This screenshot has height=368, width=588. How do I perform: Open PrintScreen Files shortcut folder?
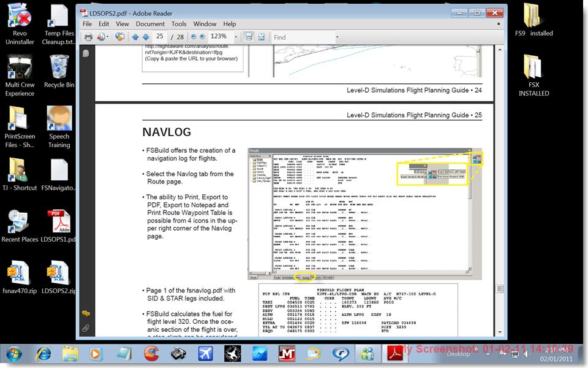tap(20, 128)
